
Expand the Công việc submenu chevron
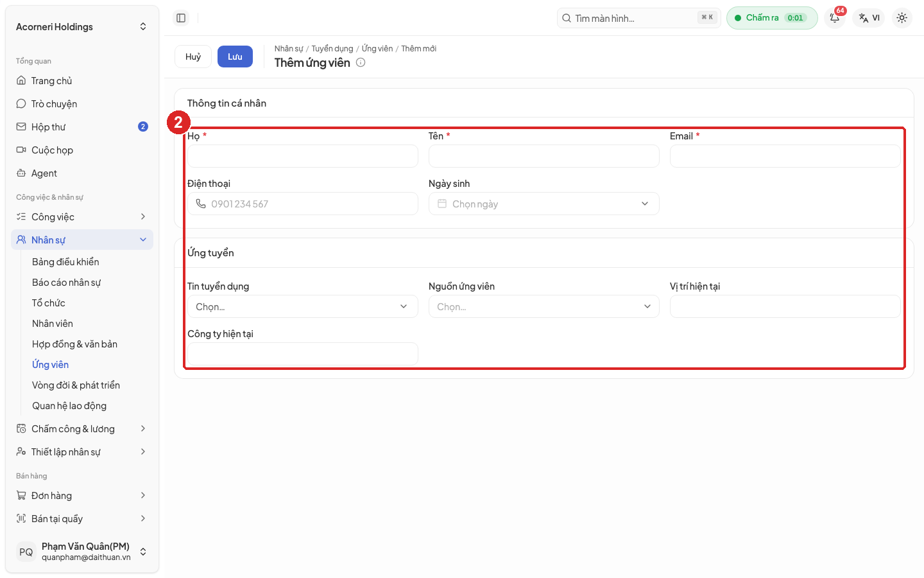coord(143,216)
